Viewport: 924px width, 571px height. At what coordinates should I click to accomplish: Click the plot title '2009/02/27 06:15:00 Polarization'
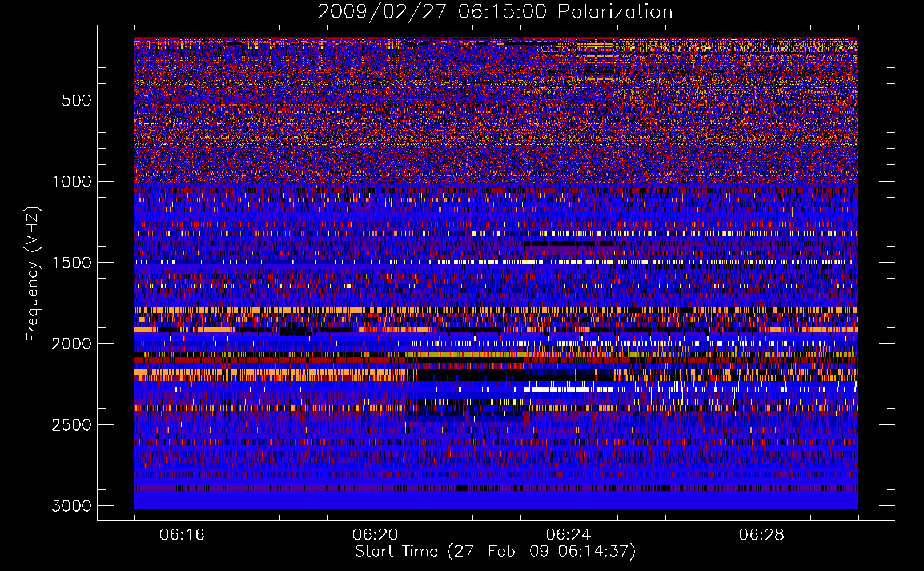pos(495,11)
